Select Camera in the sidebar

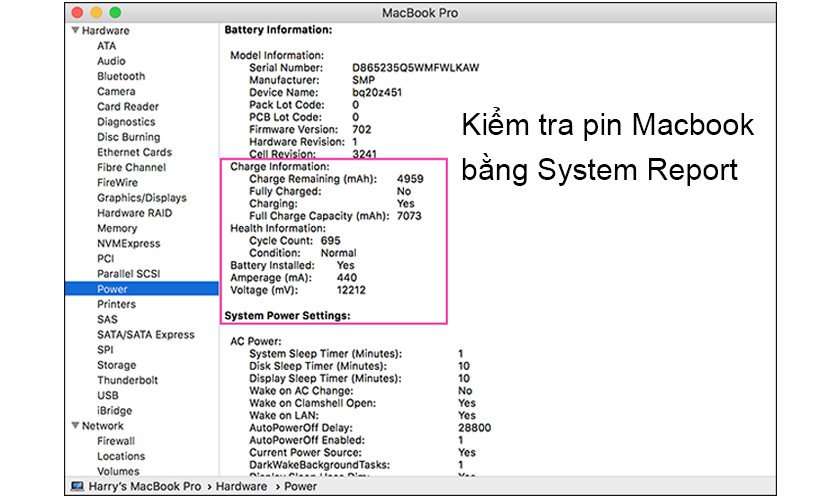[x=116, y=92]
